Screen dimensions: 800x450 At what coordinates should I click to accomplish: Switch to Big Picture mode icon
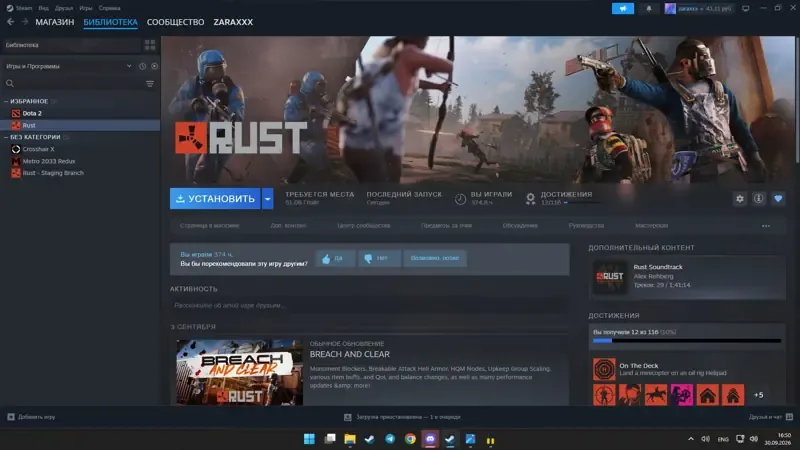tap(745, 8)
